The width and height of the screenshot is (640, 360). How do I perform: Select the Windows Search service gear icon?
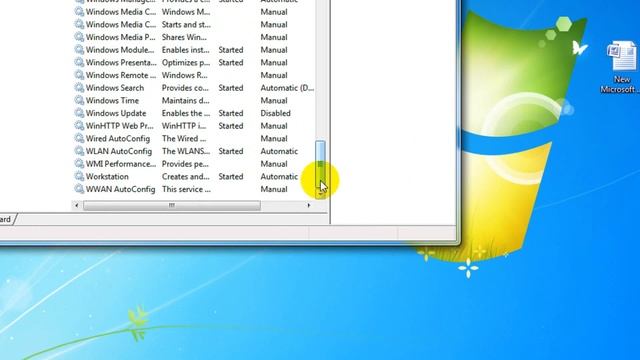79,88
